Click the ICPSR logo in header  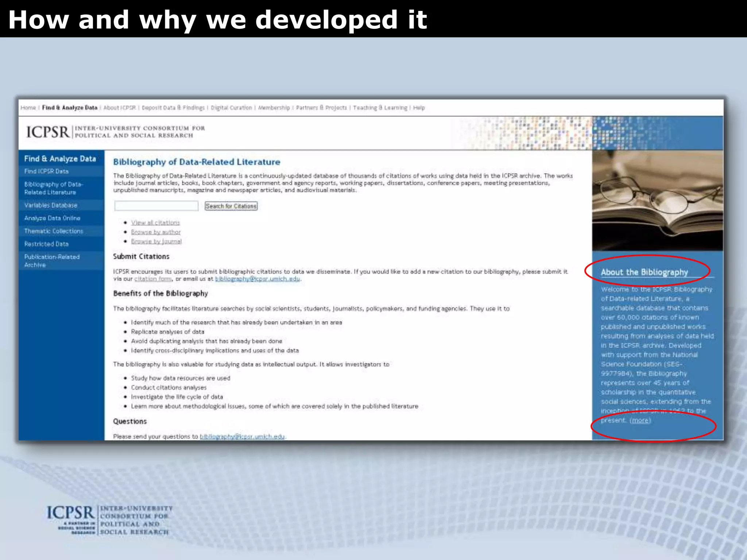coord(47,132)
